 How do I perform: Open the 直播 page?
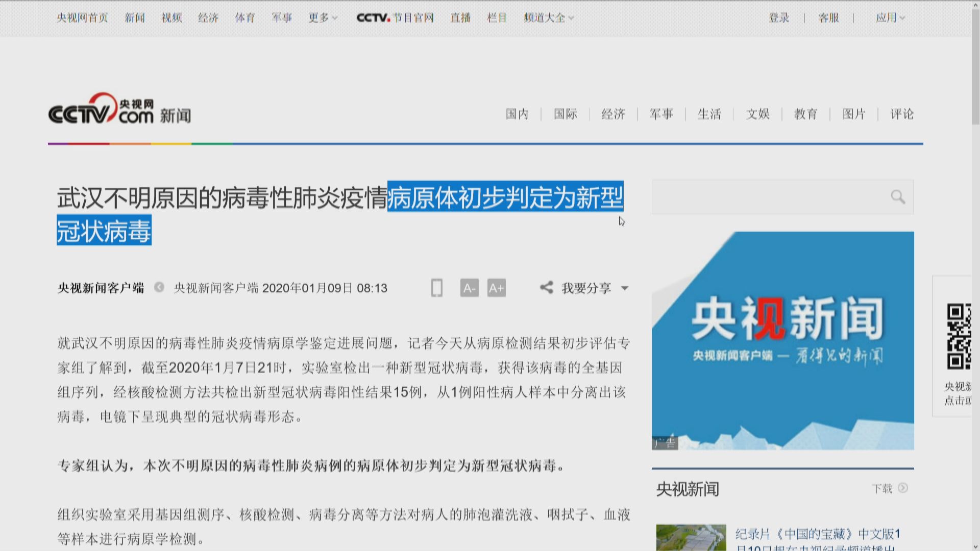click(x=460, y=18)
